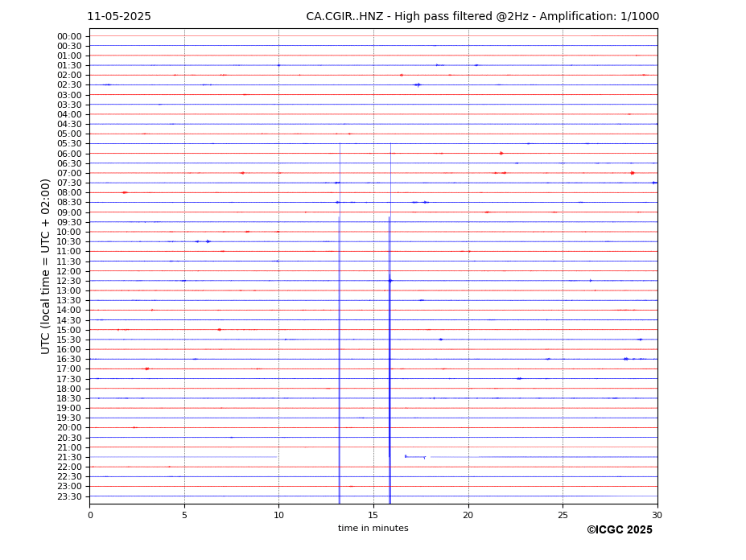
Task: Click the 00:30 row time label
Action: [69, 46]
